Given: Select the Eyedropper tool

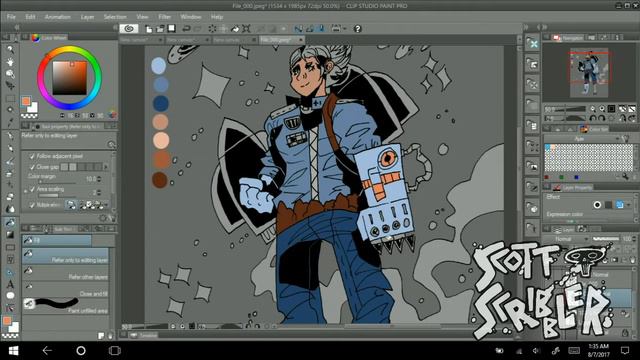Looking at the screenshot, I should (x=10, y=122).
